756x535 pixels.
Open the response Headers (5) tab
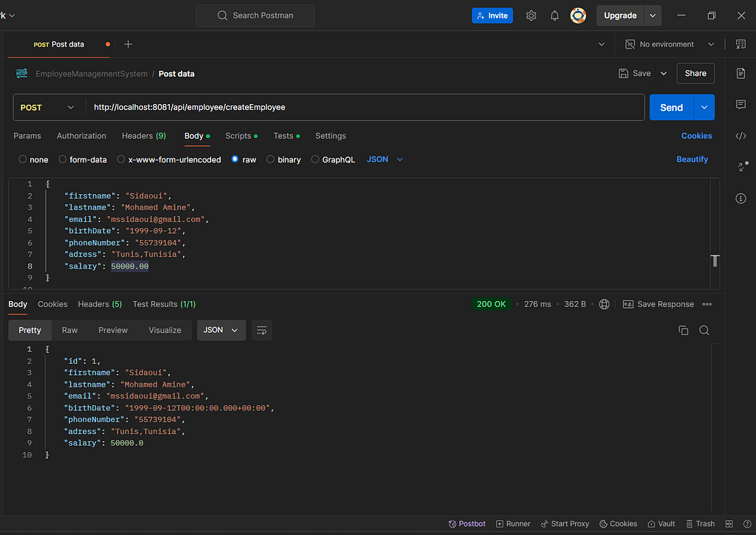[x=100, y=304]
